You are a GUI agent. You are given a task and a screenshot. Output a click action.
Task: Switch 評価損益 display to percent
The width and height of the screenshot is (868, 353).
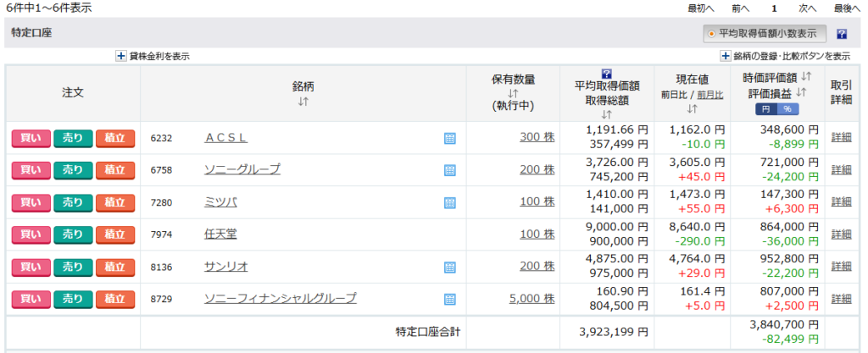[x=787, y=109]
